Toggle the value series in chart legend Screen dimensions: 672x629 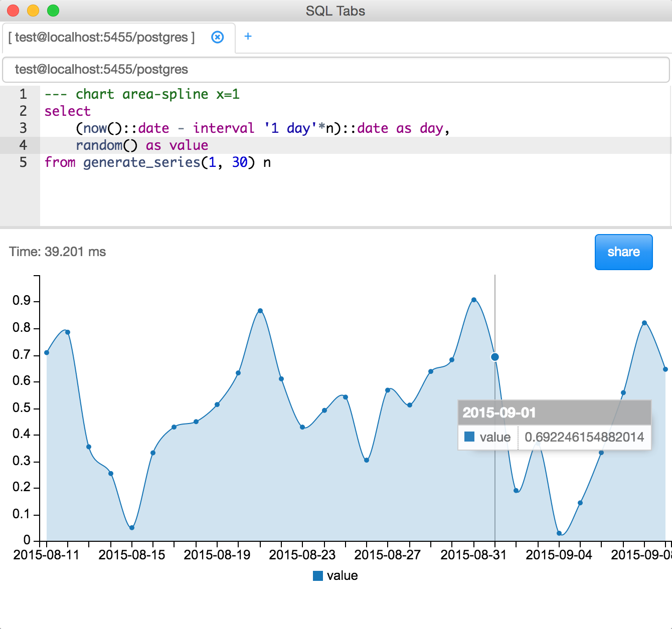335,575
